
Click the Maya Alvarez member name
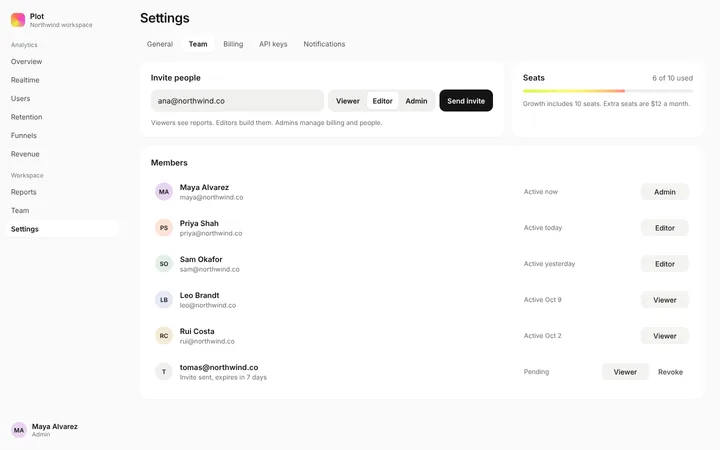(x=204, y=187)
